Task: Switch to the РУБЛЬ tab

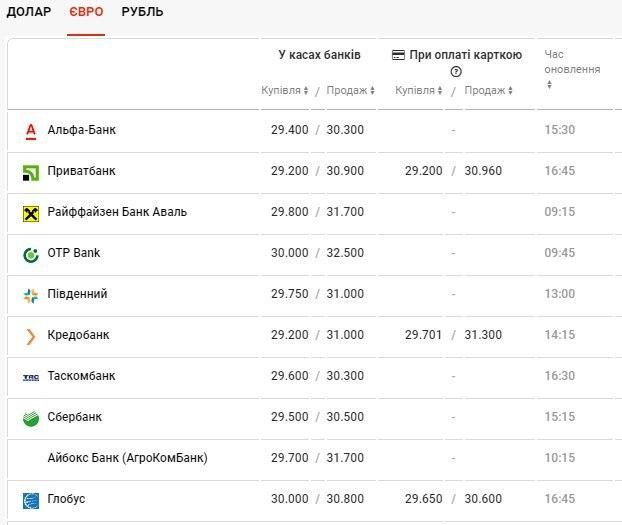Action: point(142,12)
